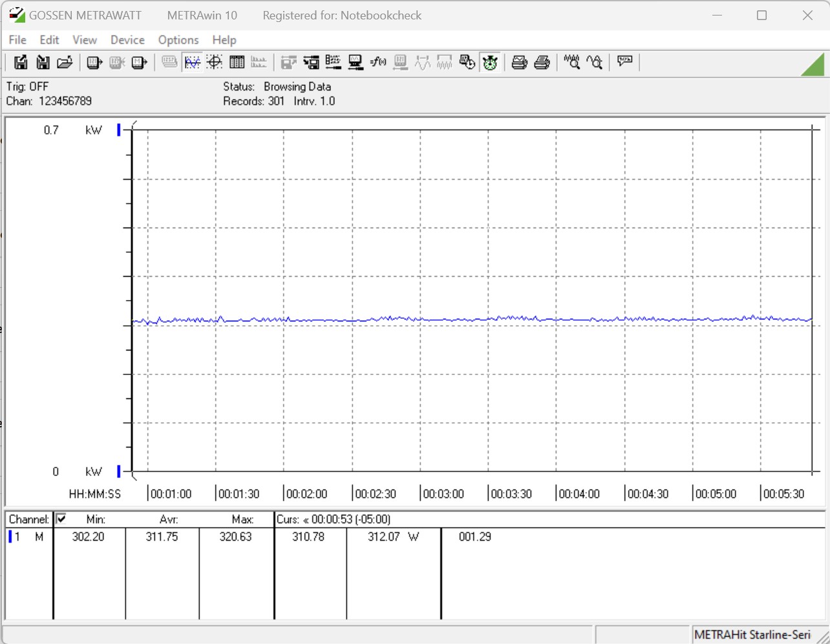Click the lower blue marker at 0 kW
Image resolution: width=830 pixels, height=644 pixels.
pos(119,471)
